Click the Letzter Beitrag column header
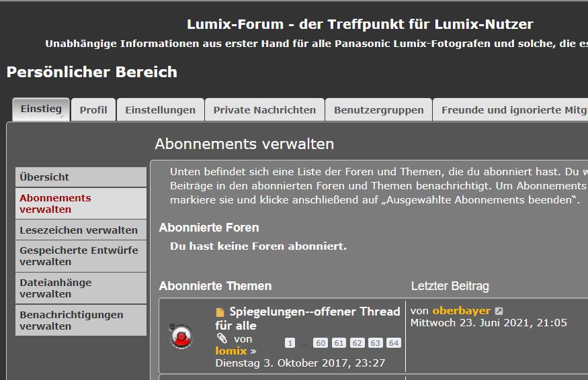 point(450,286)
